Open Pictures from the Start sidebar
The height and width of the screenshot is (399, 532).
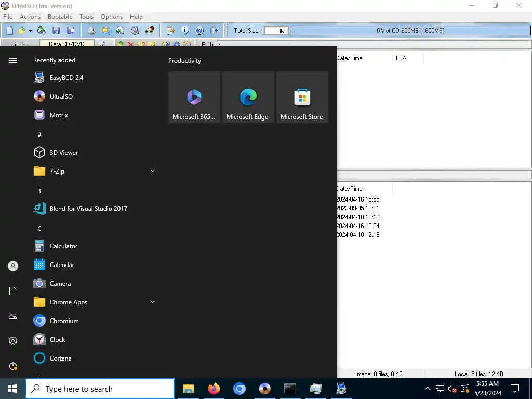pos(13,316)
